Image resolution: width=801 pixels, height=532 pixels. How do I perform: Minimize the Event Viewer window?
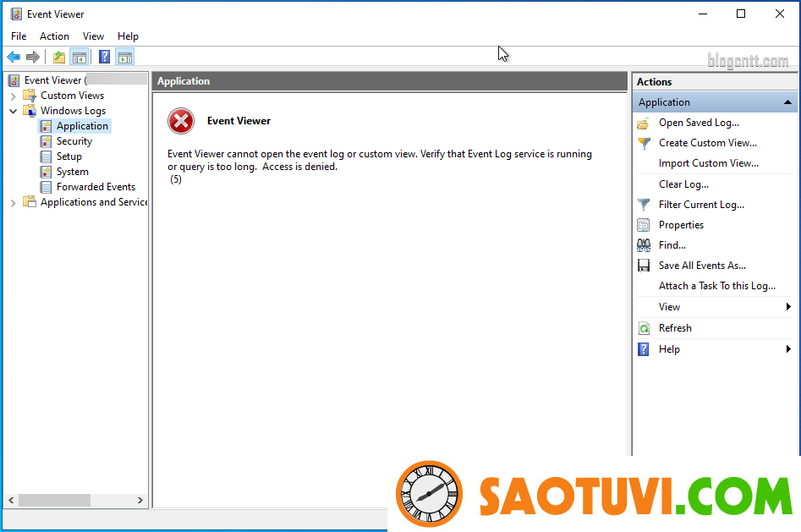[x=703, y=14]
